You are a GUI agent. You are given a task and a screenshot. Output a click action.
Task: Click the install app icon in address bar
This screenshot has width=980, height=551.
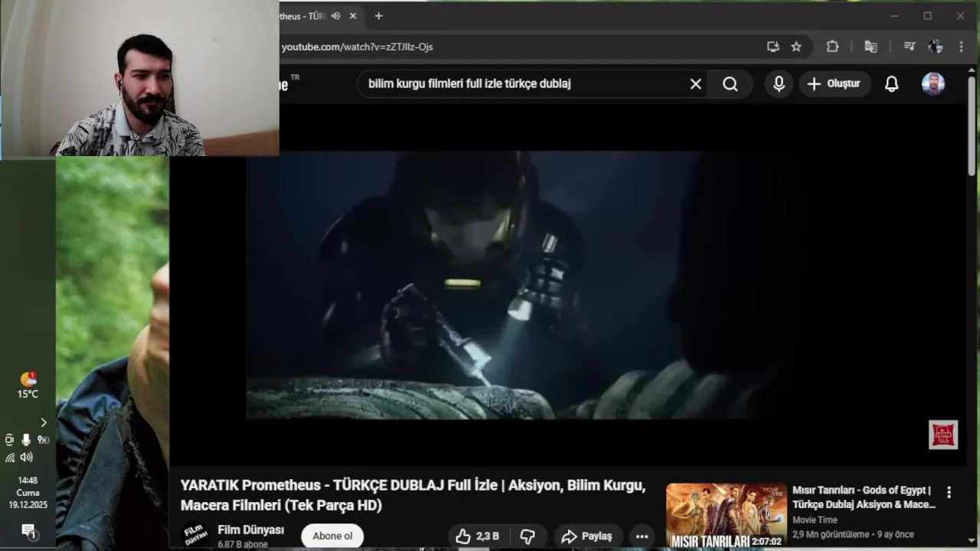point(773,47)
